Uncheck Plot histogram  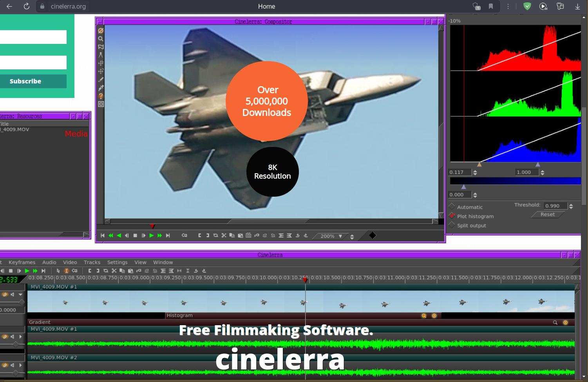(x=452, y=215)
